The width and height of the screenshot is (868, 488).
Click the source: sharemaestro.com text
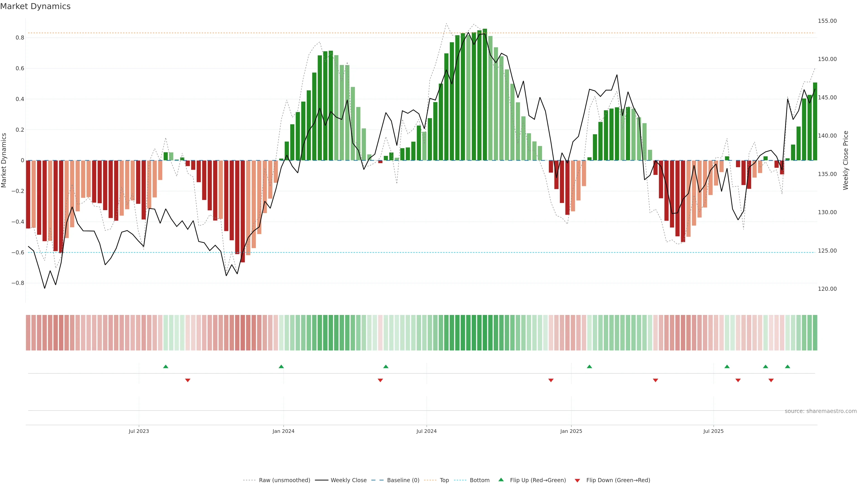point(821,411)
